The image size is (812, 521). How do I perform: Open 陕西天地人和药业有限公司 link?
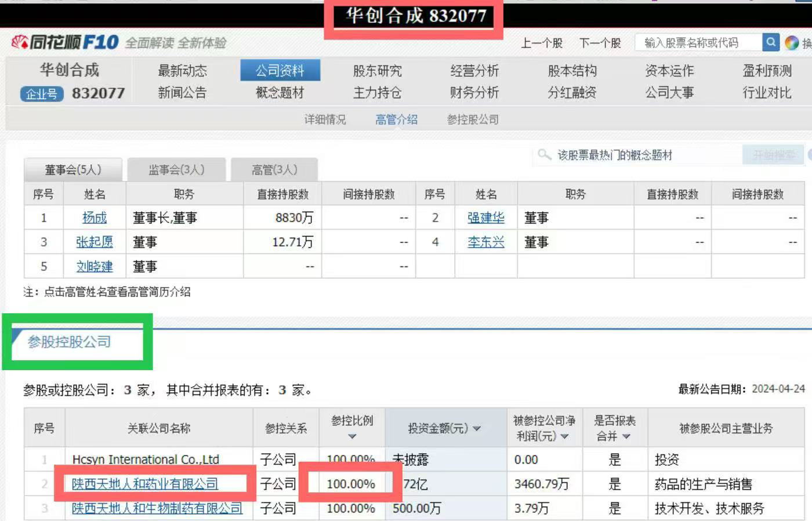pos(145,484)
